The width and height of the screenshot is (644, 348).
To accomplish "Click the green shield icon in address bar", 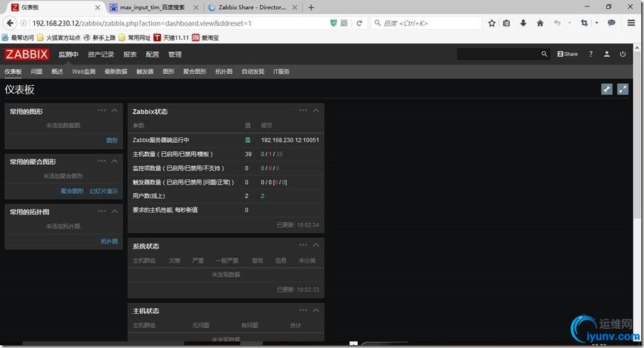I will [334, 23].
